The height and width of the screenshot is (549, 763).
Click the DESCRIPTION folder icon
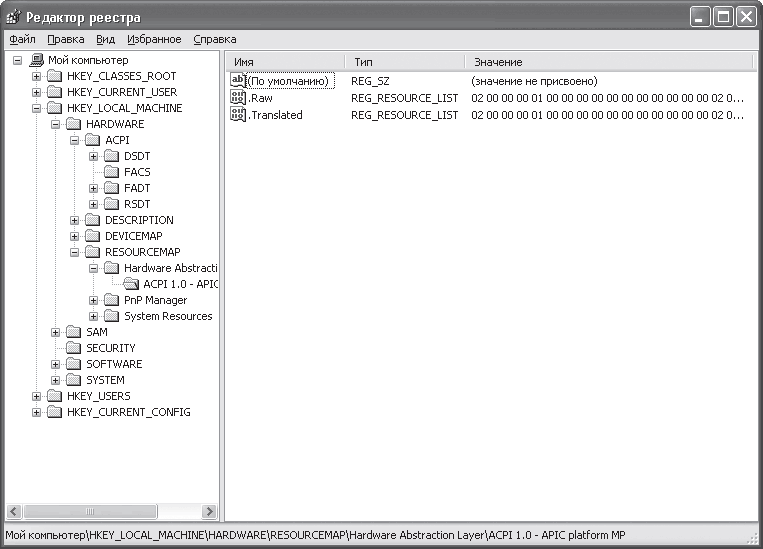pos(92,220)
